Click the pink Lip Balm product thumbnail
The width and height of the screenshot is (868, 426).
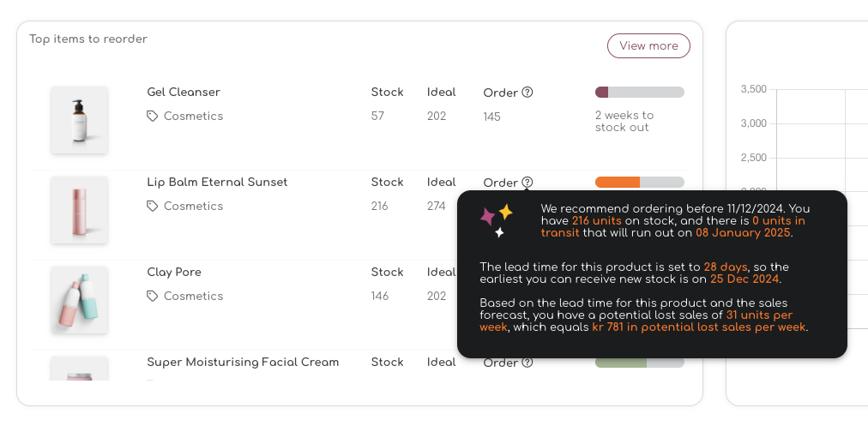79,210
